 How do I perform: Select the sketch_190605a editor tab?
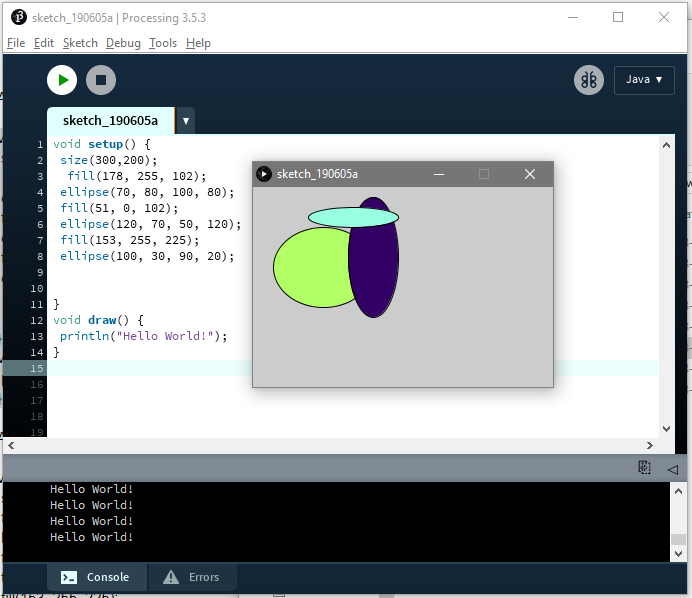(110, 120)
